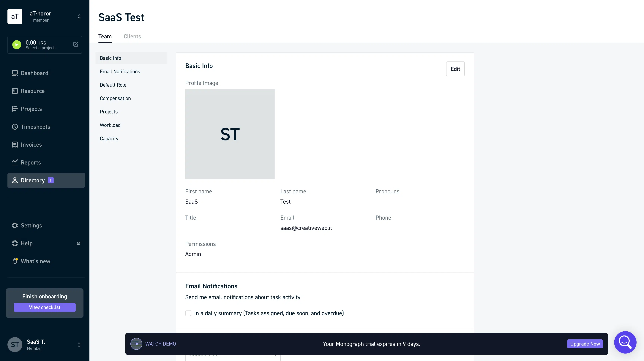Image resolution: width=644 pixels, height=361 pixels.
Task: Switch to the Clients tab
Action: pos(132,37)
